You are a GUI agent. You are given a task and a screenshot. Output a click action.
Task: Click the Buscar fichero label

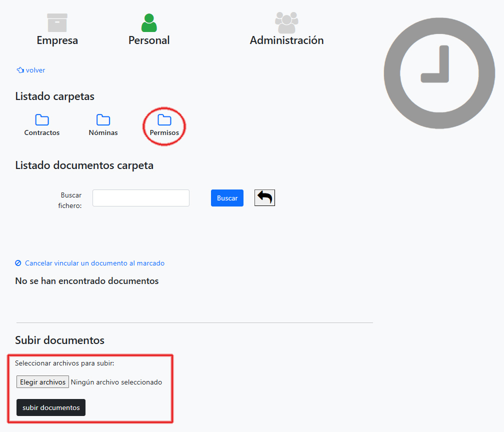[x=70, y=200]
